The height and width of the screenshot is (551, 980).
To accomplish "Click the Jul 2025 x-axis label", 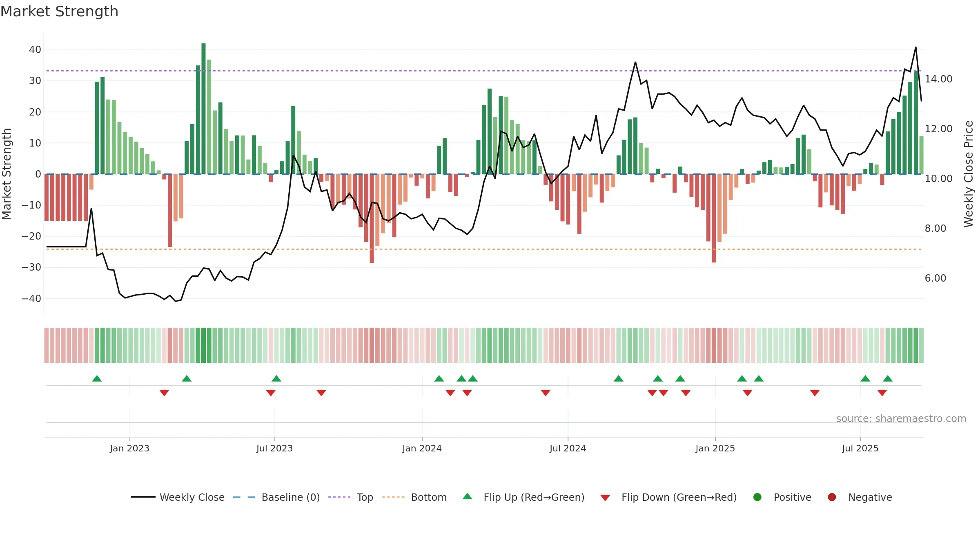I will (x=860, y=449).
